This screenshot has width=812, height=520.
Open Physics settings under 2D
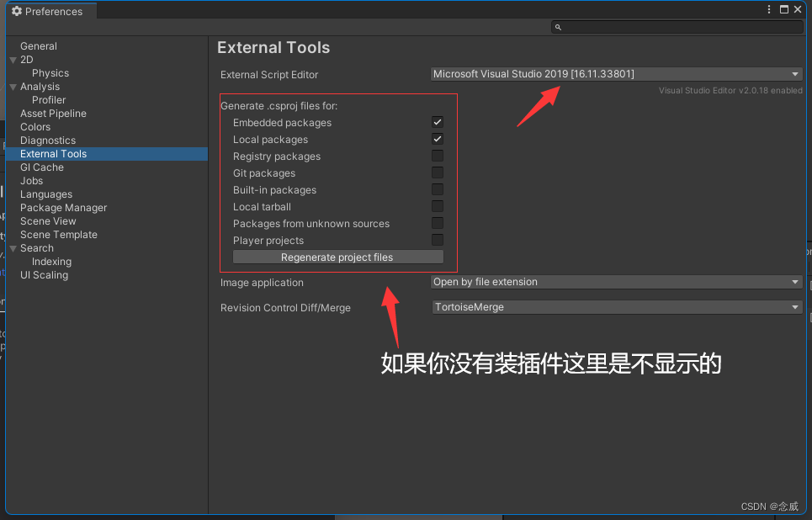tap(50, 73)
